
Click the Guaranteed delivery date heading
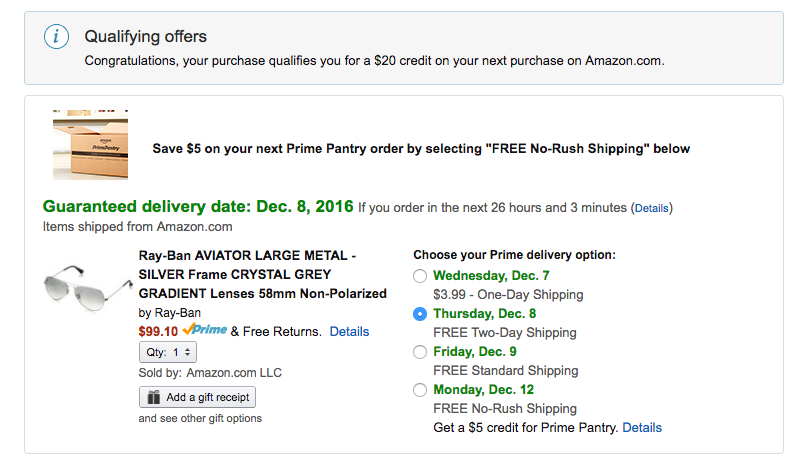click(x=198, y=207)
